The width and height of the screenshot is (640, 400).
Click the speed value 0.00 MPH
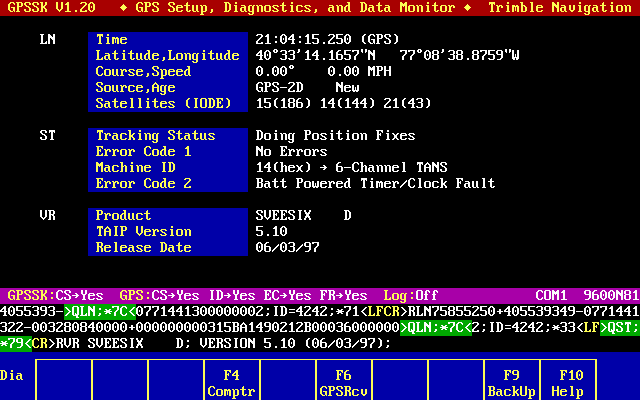point(360,71)
